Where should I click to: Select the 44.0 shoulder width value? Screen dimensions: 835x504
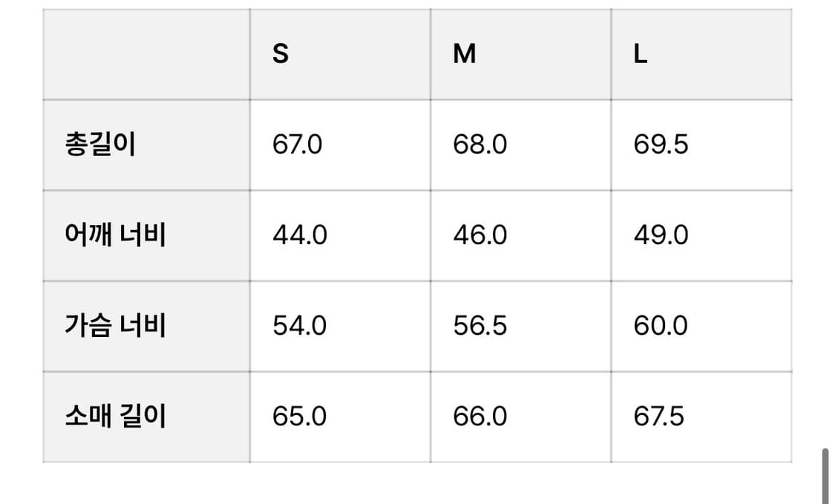point(300,235)
